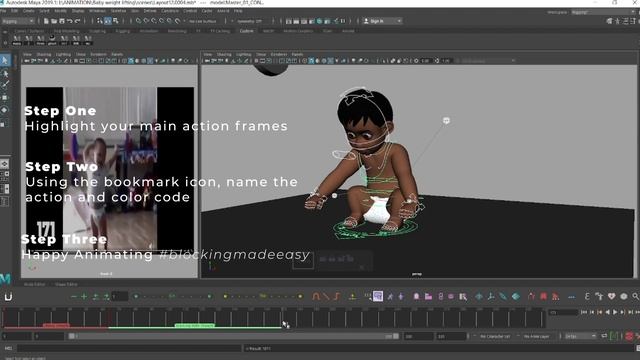Toggle select by object type mode
The width and height of the screenshot is (640, 360).
click(x=108, y=21)
